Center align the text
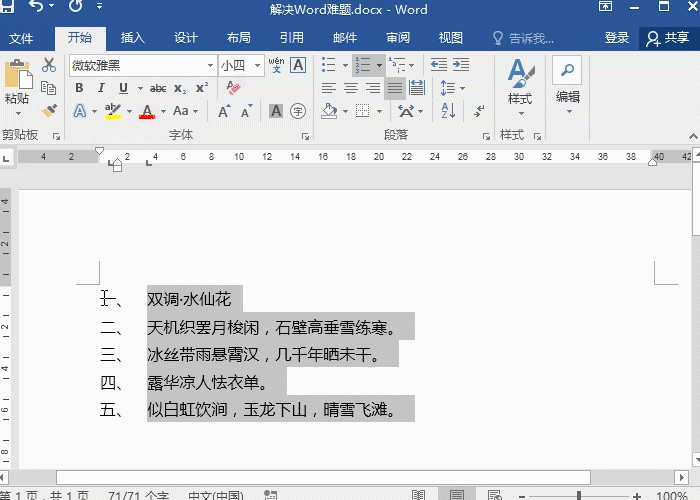Screen dimensions: 700x500 351,88
